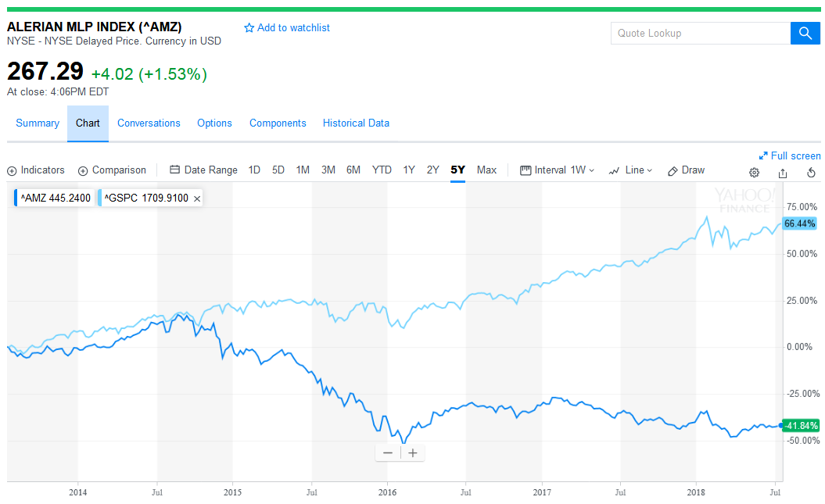825x504 pixels.
Task: Click Add to watchlist
Action: click(x=289, y=27)
